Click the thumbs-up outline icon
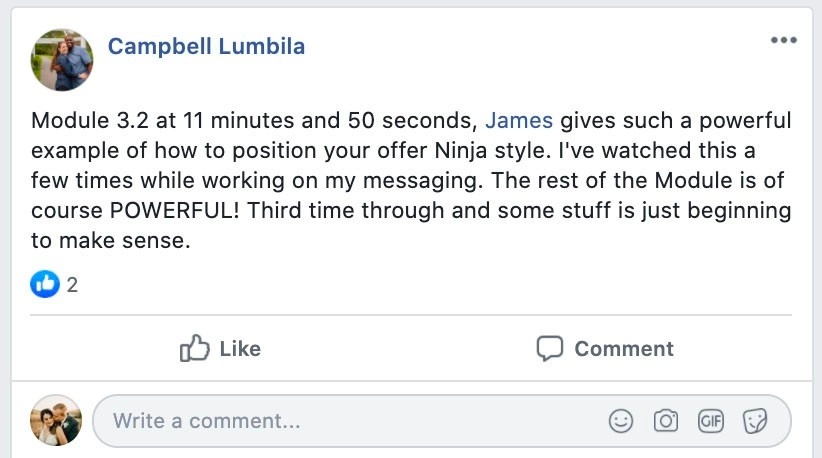 (194, 348)
